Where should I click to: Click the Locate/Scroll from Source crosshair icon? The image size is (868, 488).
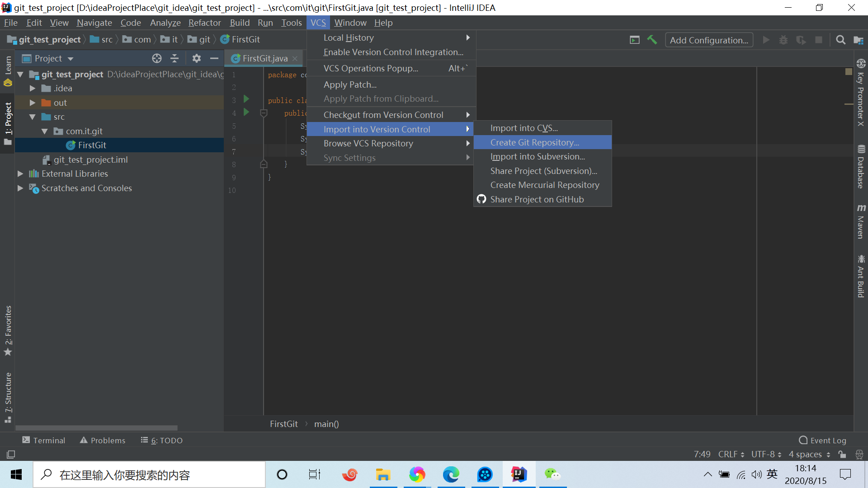tap(157, 58)
